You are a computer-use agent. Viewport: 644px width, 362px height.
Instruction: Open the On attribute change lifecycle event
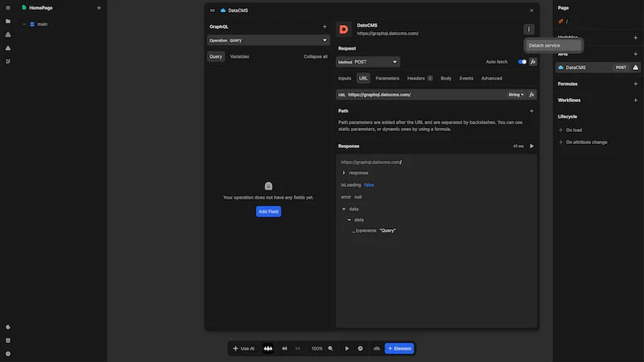click(x=586, y=142)
